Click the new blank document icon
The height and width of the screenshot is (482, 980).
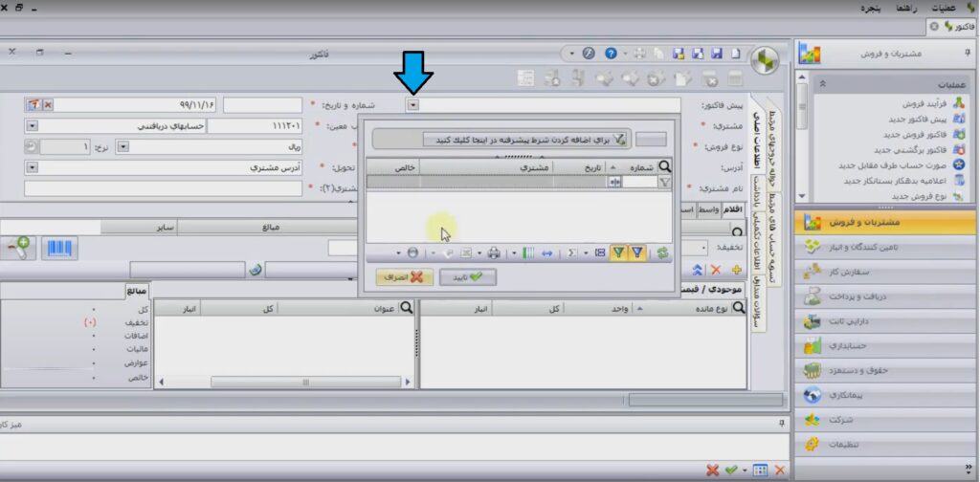[736, 54]
